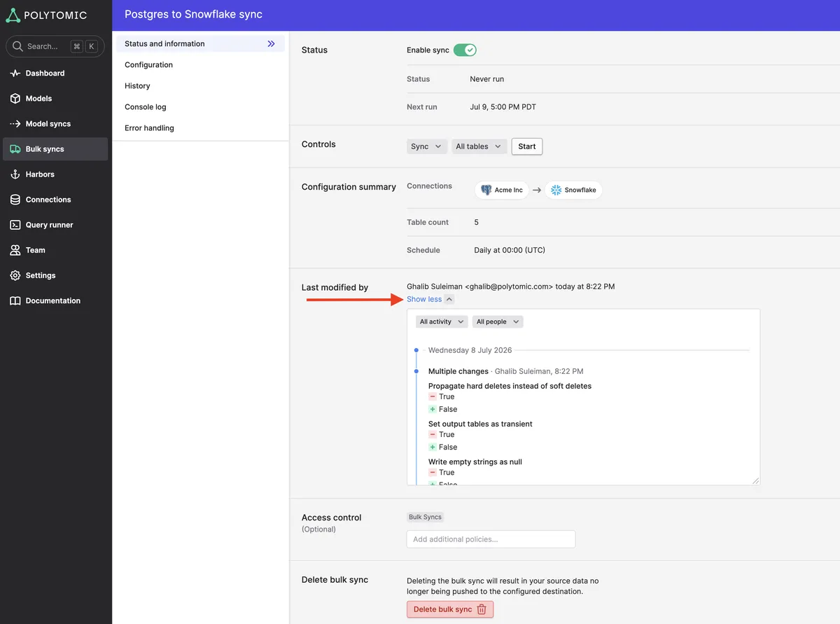Click the resize handle of the activity box
This screenshot has width=840, height=624.
click(x=756, y=480)
